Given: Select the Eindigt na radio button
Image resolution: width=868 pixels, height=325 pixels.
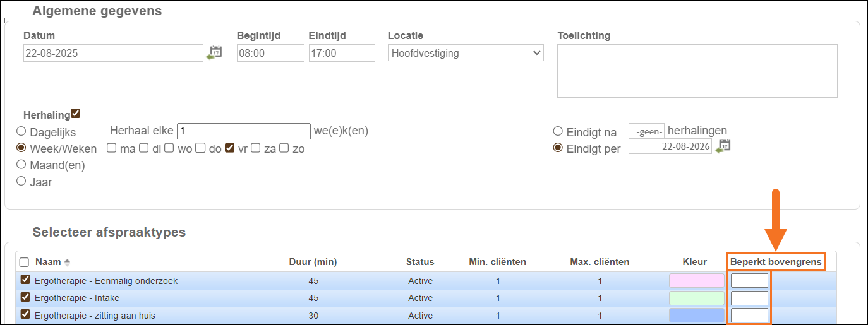Looking at the screenshot, I should tap(558, 131).
